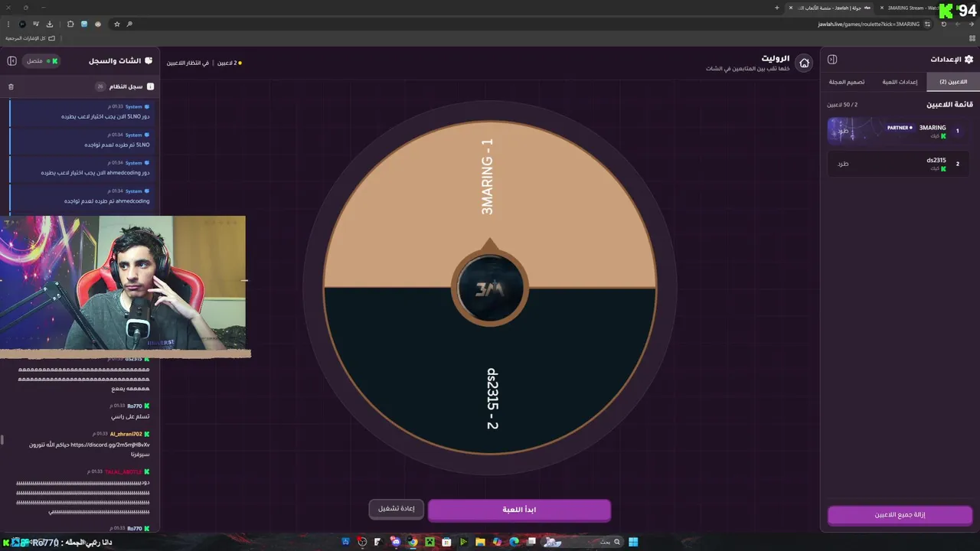Clear the system log with the trash icon
This screenshot has width=980, height=551.
(11, 86)
